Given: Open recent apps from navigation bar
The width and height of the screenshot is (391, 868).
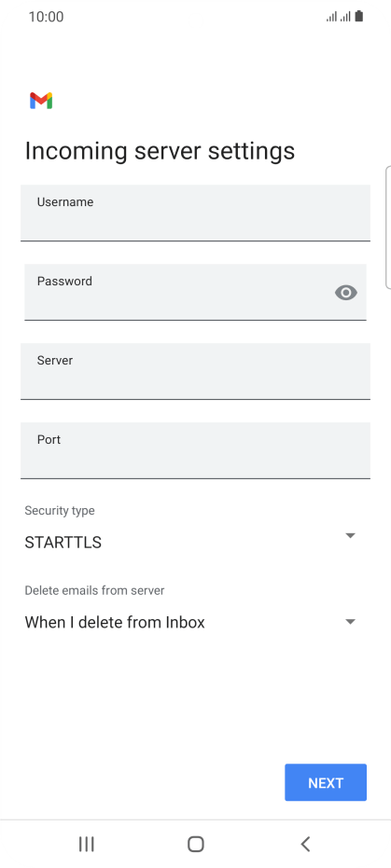Looking at the screenshot, I should 87,844.
